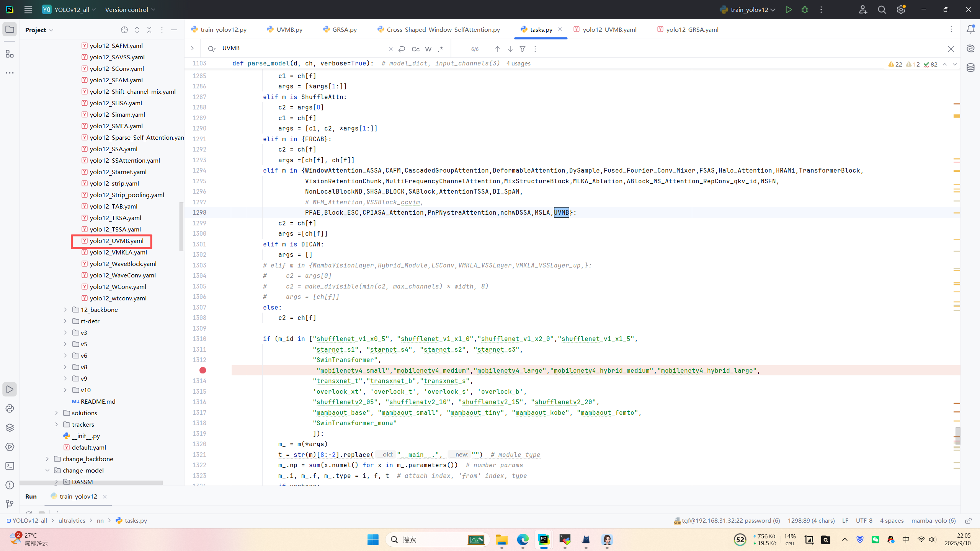Go to next search occurrence arrow
The width and height of the screenshot is (980, 551).
point(510,49)
